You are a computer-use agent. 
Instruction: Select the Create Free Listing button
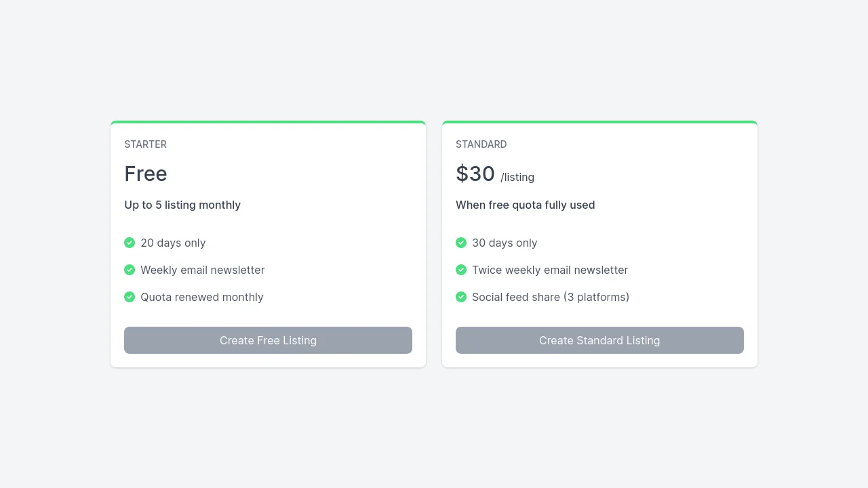268,340
